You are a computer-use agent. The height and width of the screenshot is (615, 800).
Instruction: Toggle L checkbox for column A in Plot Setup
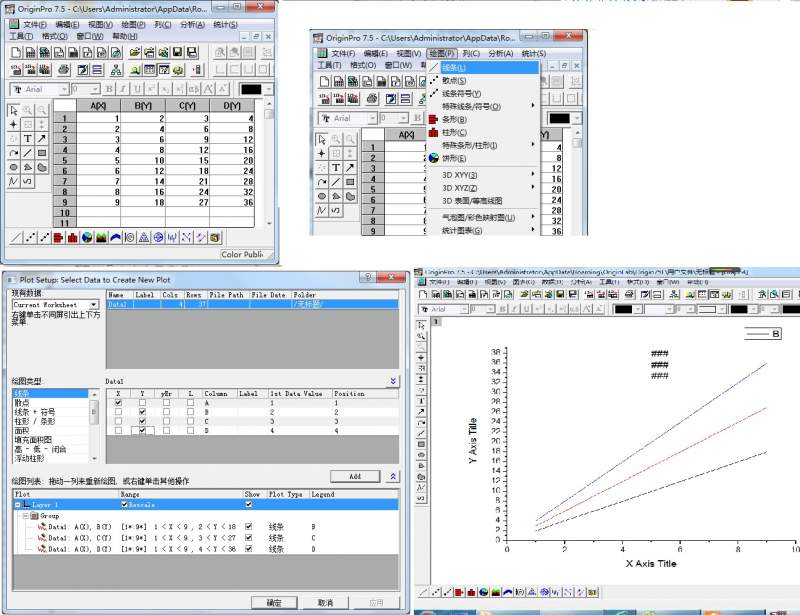[x=190, y=403]
